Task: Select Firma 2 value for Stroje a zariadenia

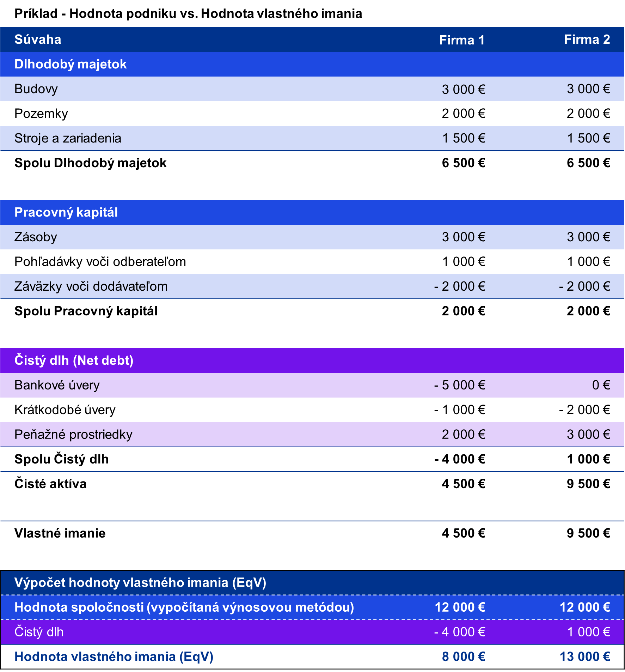Action: [x=588, y=138]
